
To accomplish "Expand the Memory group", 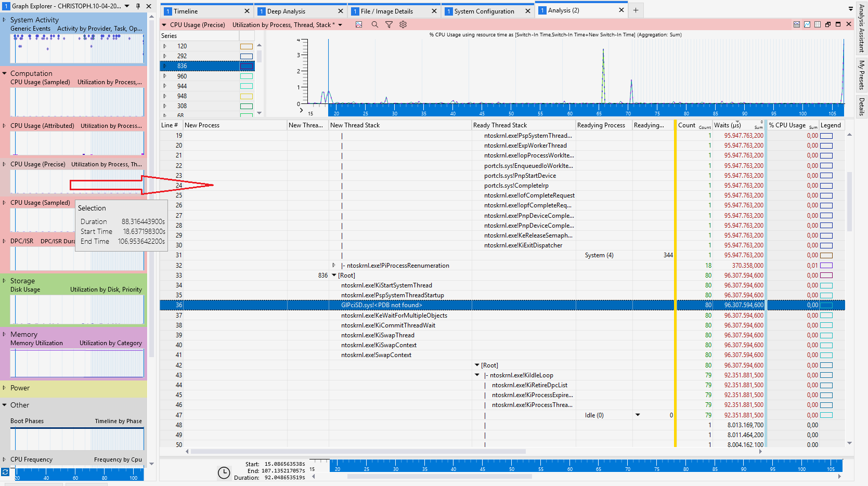I will 4,334.
